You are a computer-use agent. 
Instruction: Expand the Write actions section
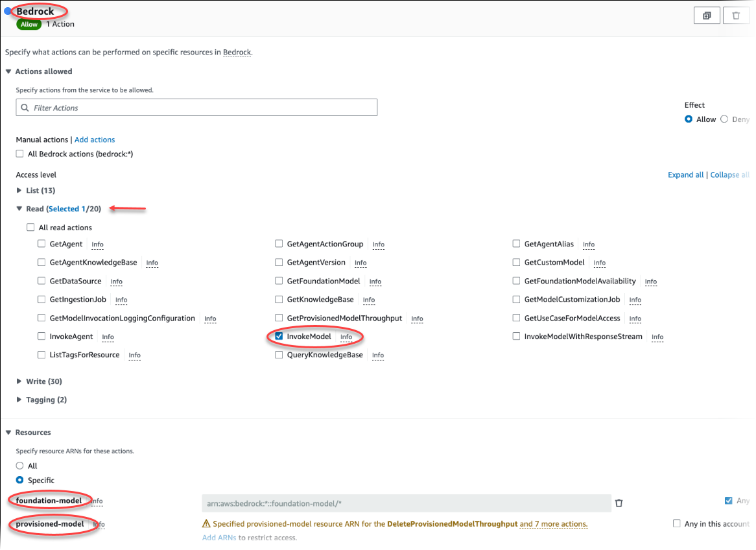[x=18, y=381]
